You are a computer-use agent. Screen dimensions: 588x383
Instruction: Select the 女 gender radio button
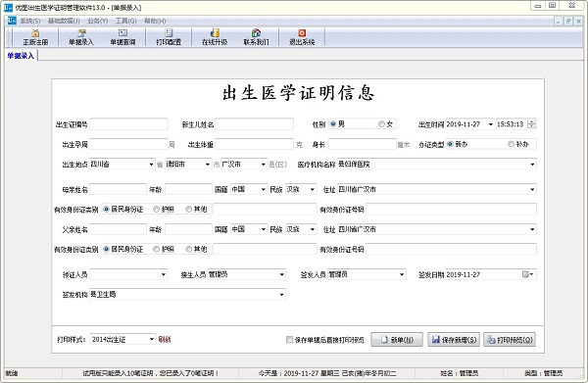pos(381,124)
